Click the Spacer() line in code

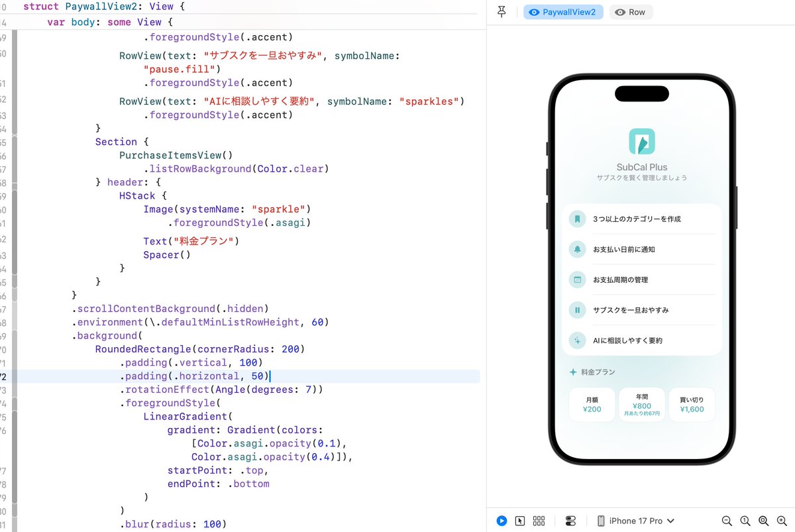coord(167,254)
